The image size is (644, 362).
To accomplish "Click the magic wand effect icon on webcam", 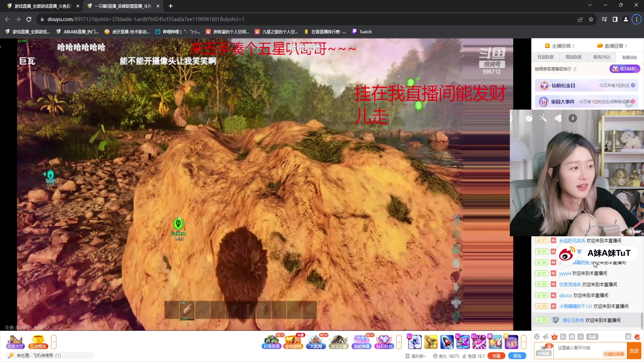I will [543, 118].
